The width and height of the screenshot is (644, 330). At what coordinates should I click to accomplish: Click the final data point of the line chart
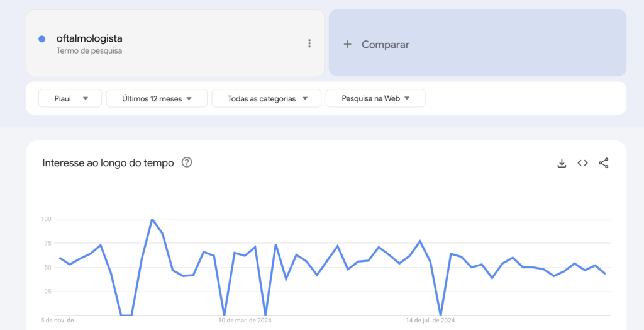605,273
